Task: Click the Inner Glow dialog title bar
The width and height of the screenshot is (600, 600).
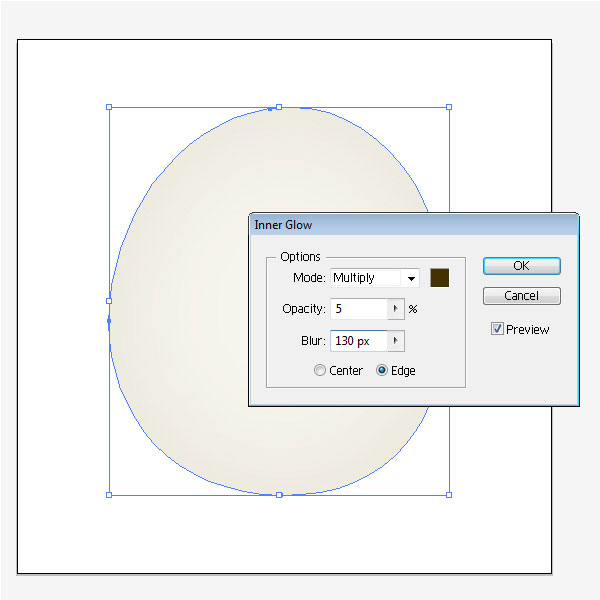Action: pyautogui.click(x=413, y=225)
